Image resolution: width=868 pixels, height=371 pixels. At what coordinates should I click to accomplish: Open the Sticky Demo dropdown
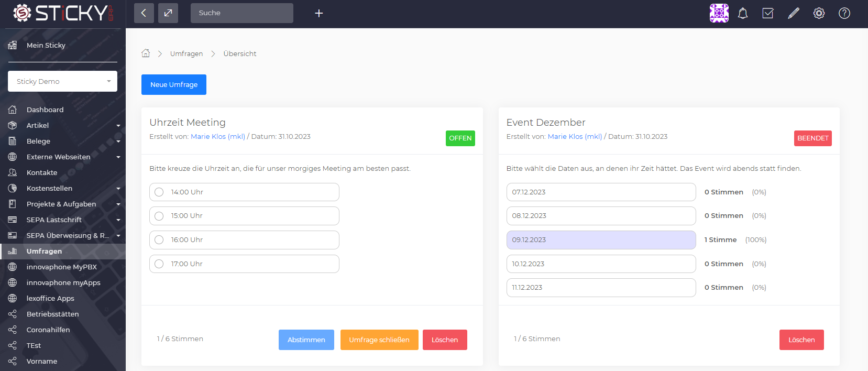coord(62,81)
